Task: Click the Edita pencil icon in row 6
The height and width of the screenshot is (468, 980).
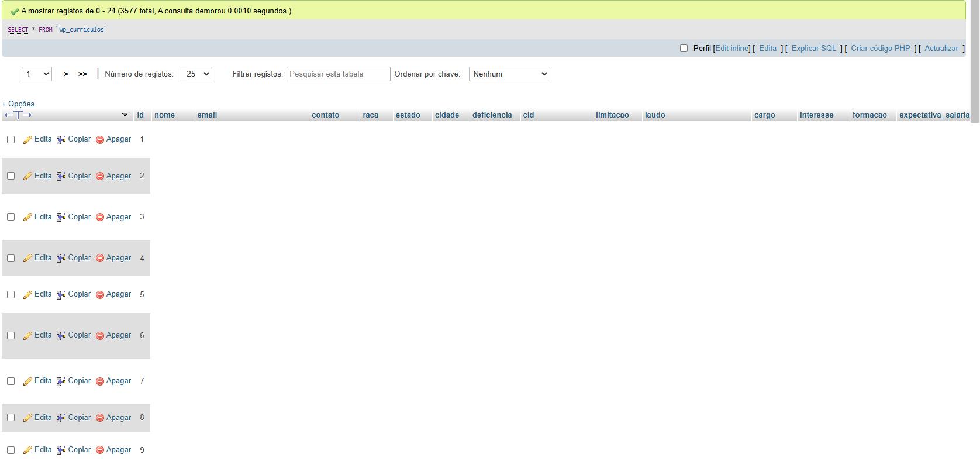Action: (x=27, y=336)
